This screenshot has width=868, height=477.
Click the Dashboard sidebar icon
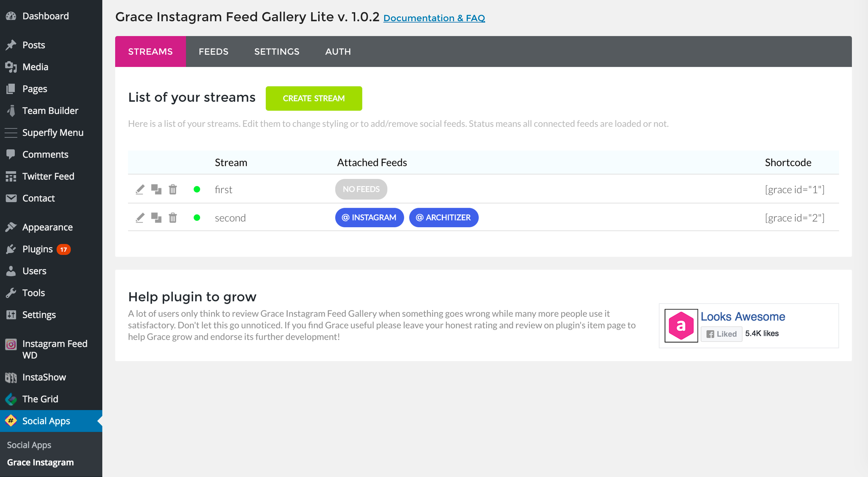[x=11, y=16]
